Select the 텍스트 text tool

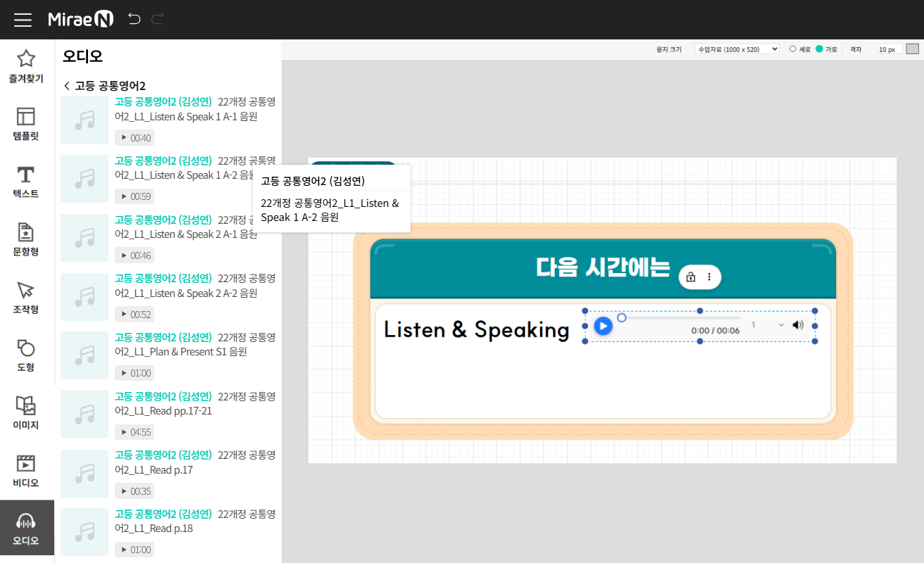click(x=26, y=182)
